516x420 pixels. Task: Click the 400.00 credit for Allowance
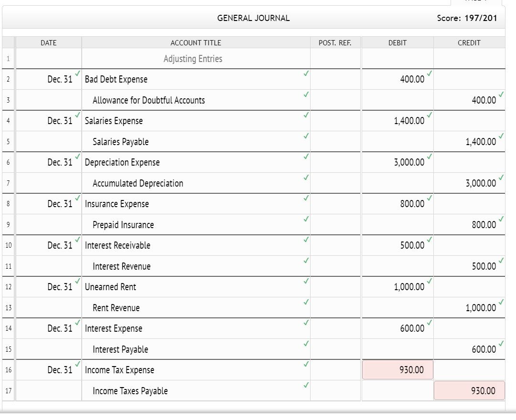(484, 100)
